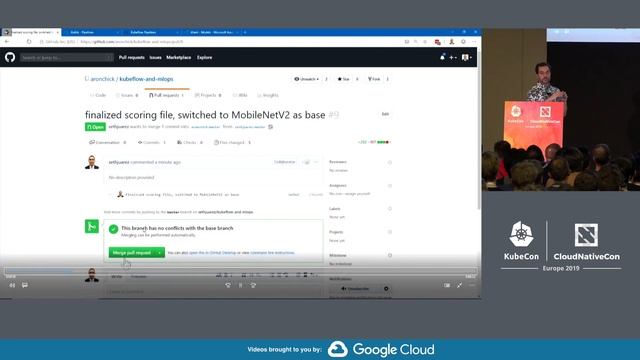The width and height of the screenshot is (640, 360).
Task: Favorite this page using the star icon
Action: point(425,42)
